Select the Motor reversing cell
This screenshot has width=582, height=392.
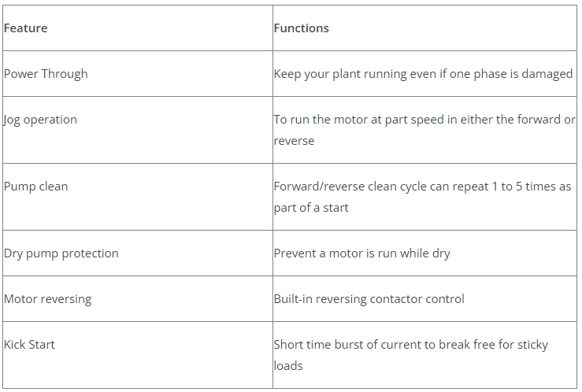48,299
